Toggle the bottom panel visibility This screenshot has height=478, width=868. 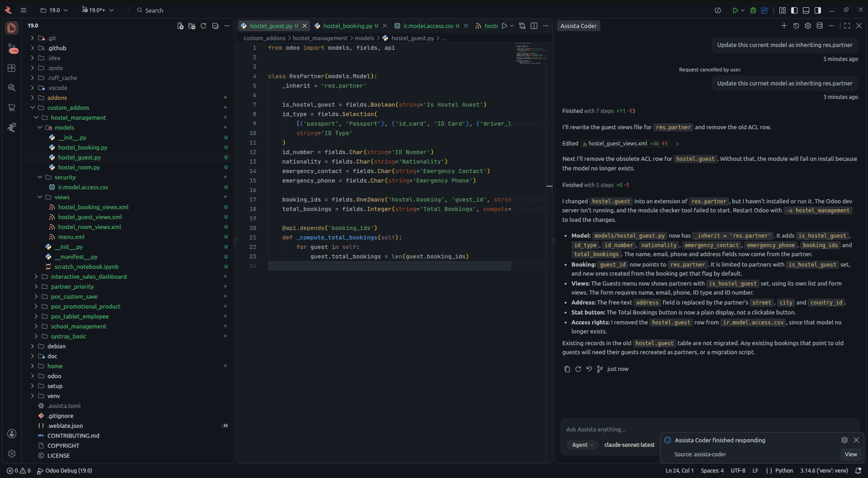pos(806,10)
